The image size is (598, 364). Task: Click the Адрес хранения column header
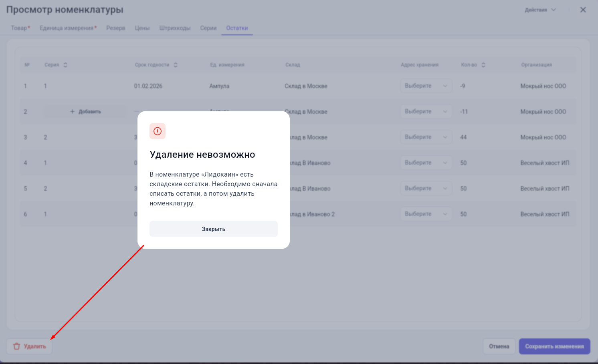(420, 65)
